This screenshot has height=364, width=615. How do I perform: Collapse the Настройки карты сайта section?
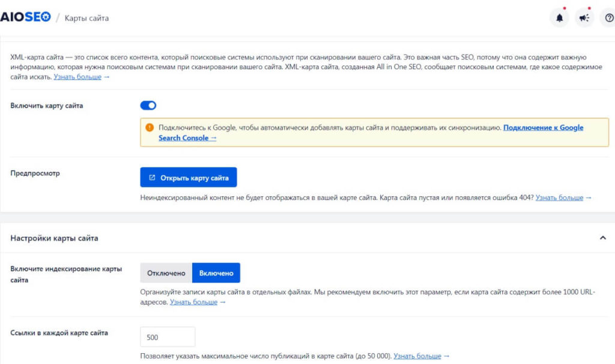tap(603, 238)
